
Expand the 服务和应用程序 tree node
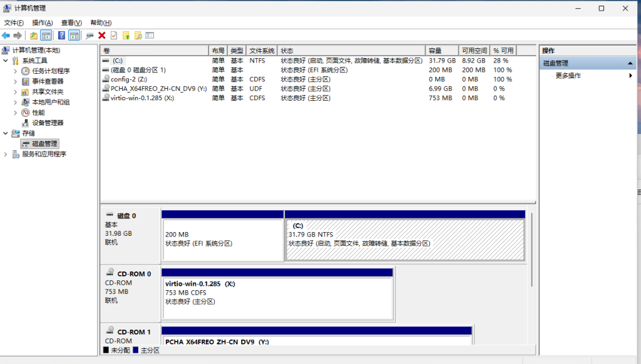point(6,154)
